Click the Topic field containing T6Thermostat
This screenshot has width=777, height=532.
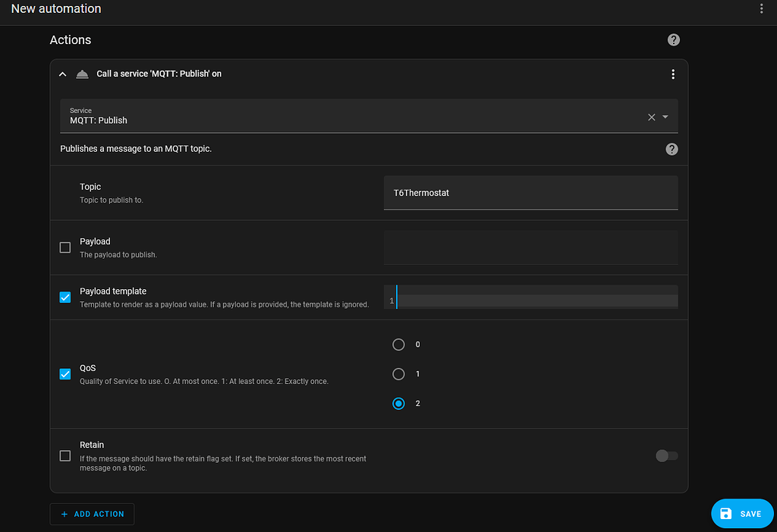click(530, 193)
